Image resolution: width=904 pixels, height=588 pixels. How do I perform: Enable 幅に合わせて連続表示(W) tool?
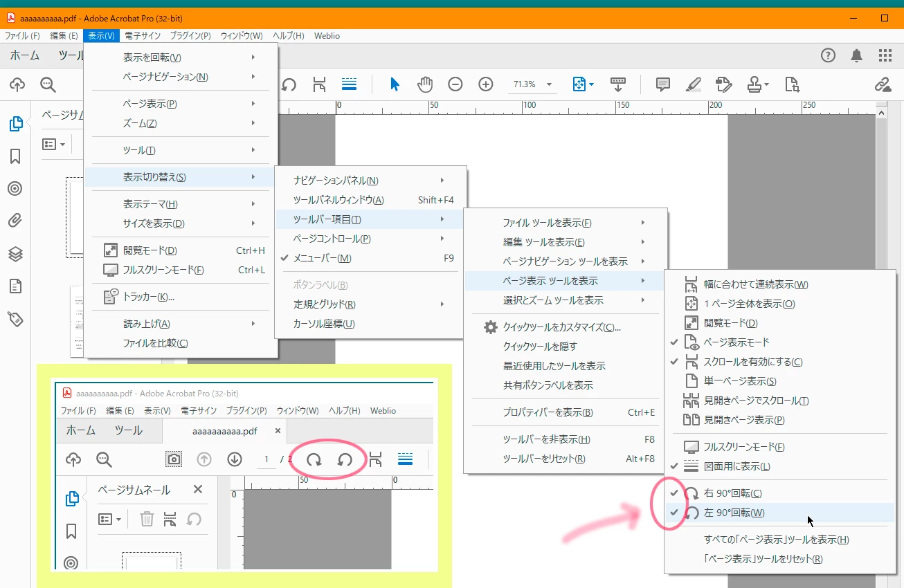(x=779, y=284)
